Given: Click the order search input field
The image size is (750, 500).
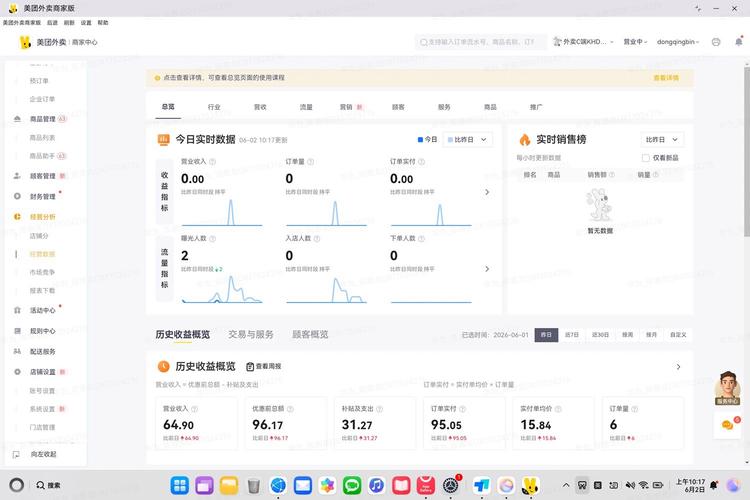Looking at the screenshot, I should coord(480,42).
